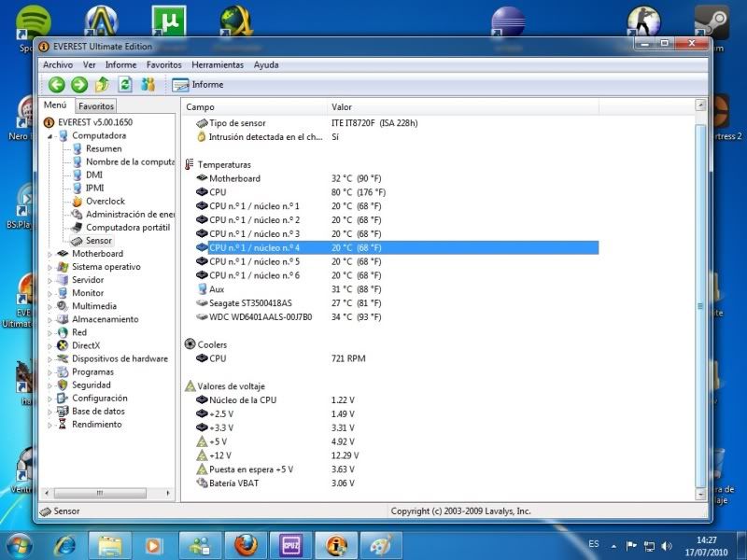
Task: Expand the Servidor tree node
Action: click(x=49, y=281)
